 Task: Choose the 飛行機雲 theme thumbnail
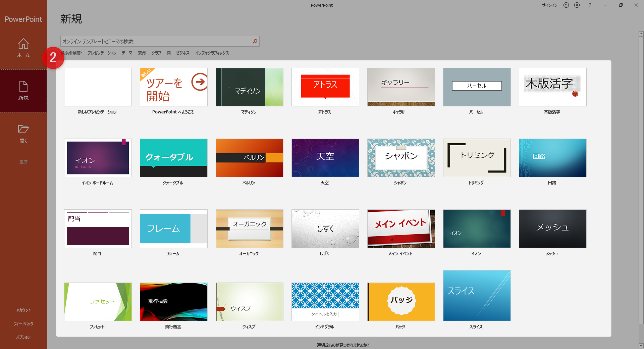[174, 302]
